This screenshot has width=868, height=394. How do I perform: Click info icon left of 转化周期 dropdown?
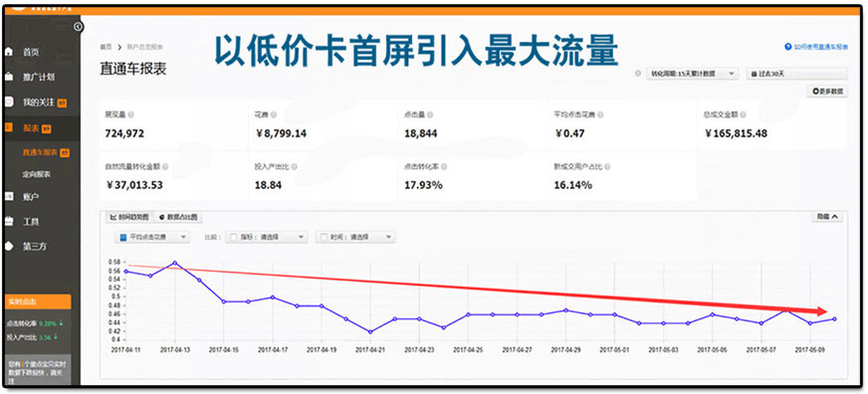point(638,73)
